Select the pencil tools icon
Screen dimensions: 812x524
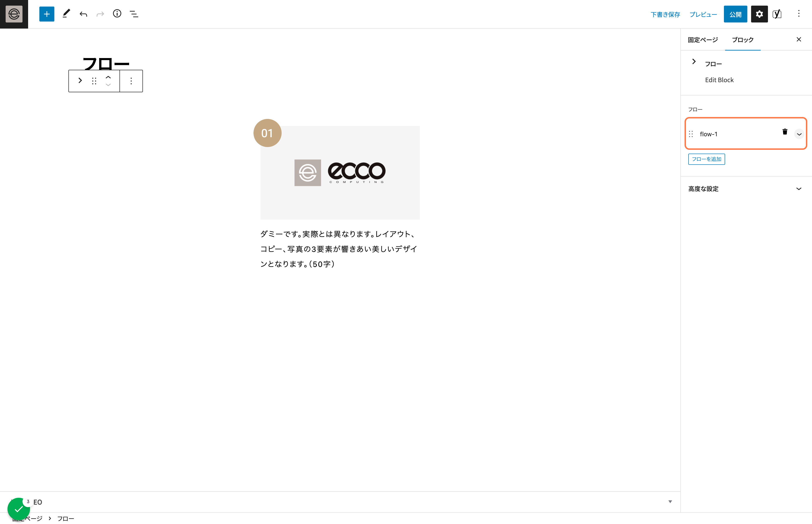[66, 14]
